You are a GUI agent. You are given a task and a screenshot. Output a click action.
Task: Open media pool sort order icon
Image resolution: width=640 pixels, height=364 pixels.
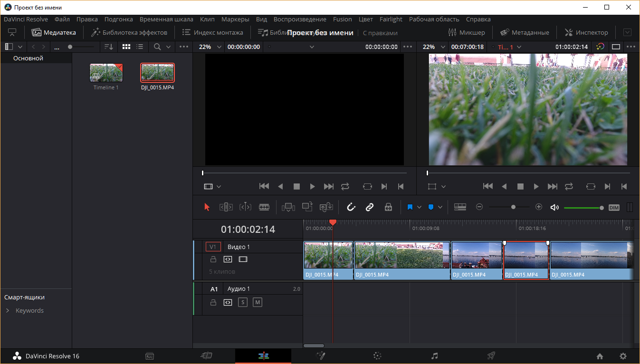pos(109,47)
